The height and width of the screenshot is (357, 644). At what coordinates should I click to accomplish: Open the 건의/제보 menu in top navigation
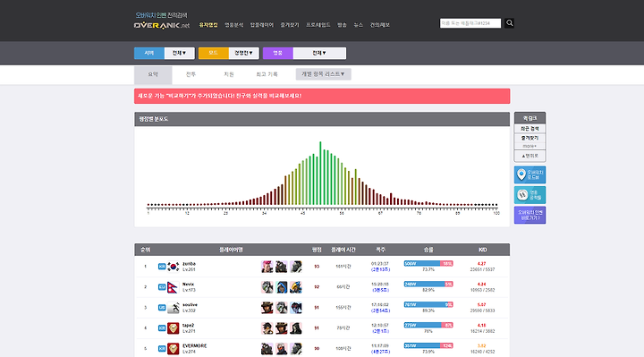click(380, 25)
